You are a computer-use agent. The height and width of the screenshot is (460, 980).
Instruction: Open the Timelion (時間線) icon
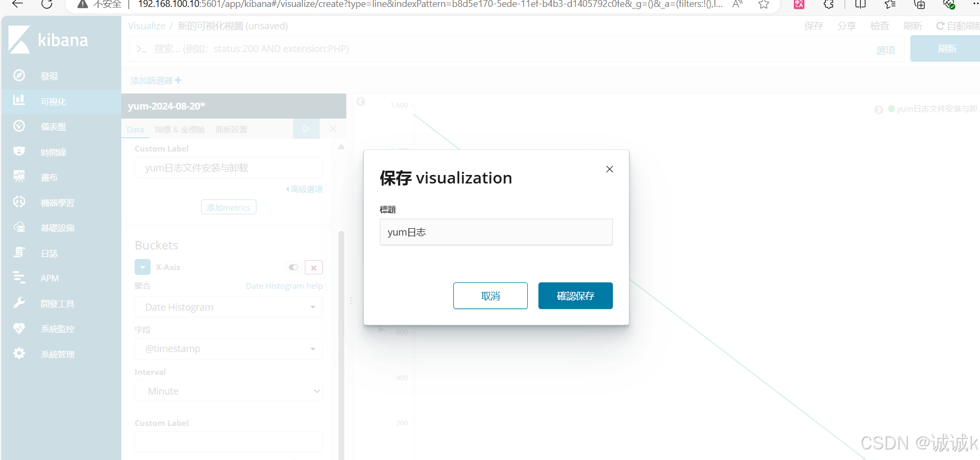coord(19,152)
